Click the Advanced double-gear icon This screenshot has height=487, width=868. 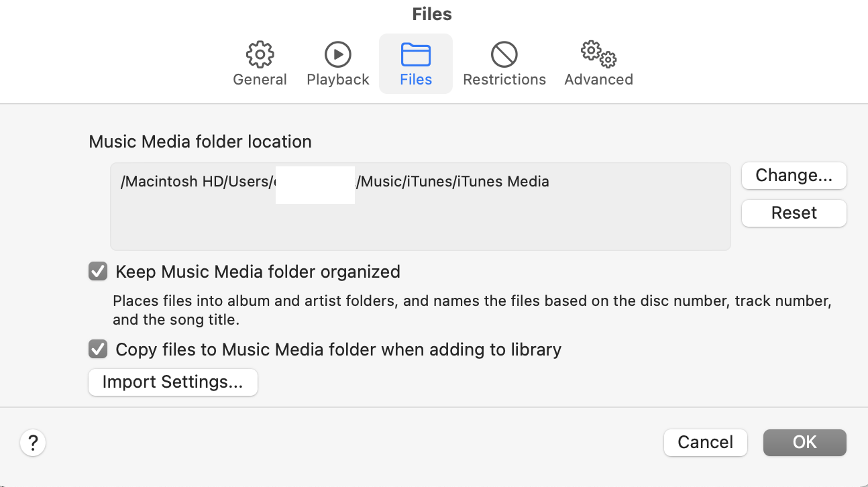tap(598, 54)
